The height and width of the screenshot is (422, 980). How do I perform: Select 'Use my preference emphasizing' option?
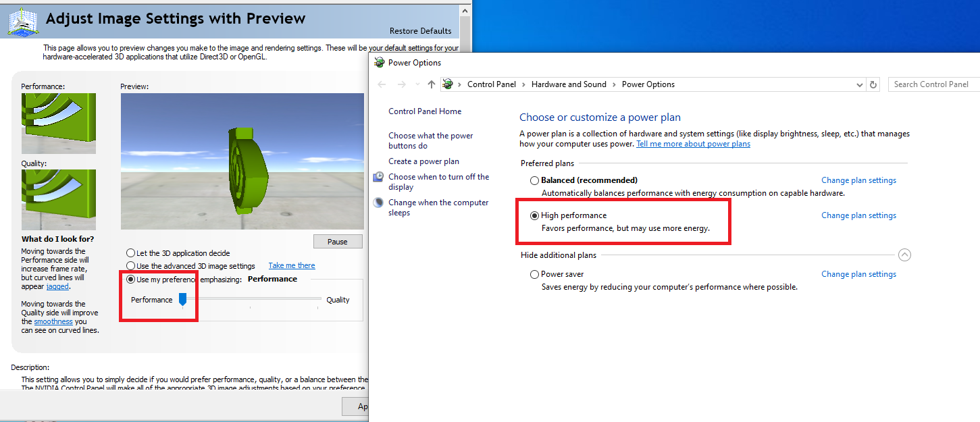[131, 279]
